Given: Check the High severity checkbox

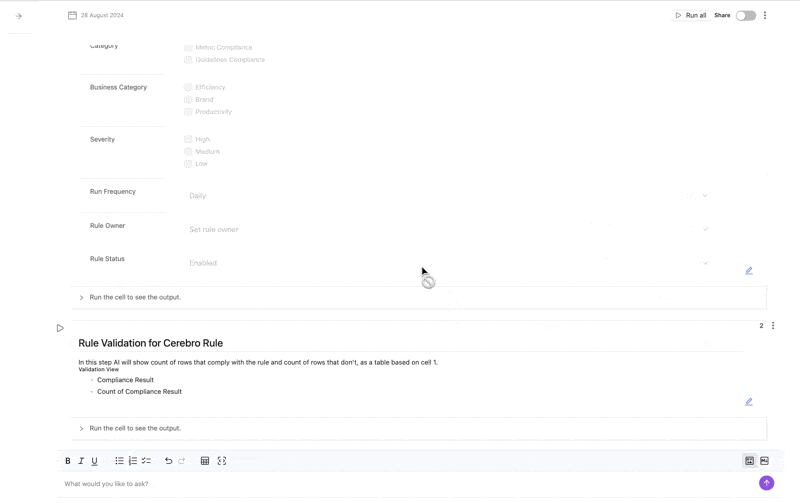Looking at the screenshot, I should point(188,140).
